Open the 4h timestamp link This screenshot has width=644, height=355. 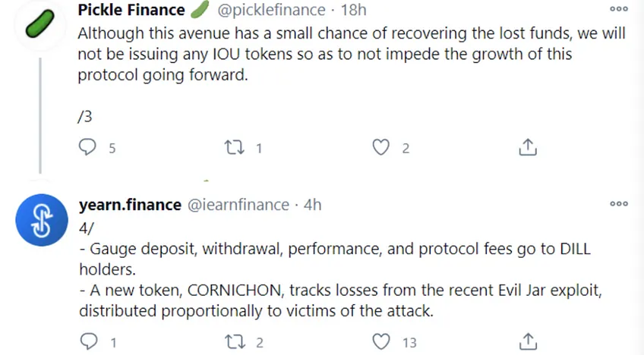313,204
